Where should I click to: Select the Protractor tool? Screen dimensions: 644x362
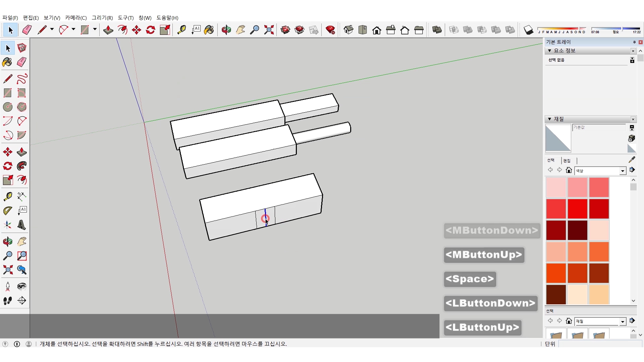[x=8, y=210]
